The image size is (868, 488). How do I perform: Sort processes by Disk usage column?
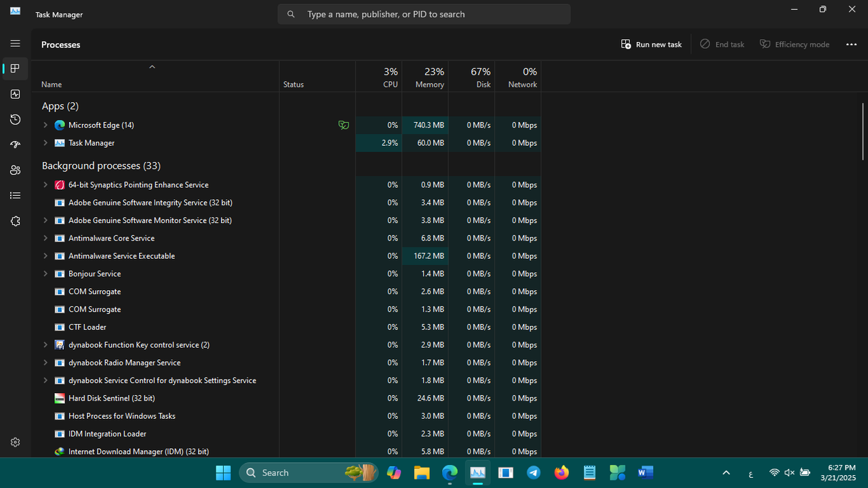coord(471,76)
